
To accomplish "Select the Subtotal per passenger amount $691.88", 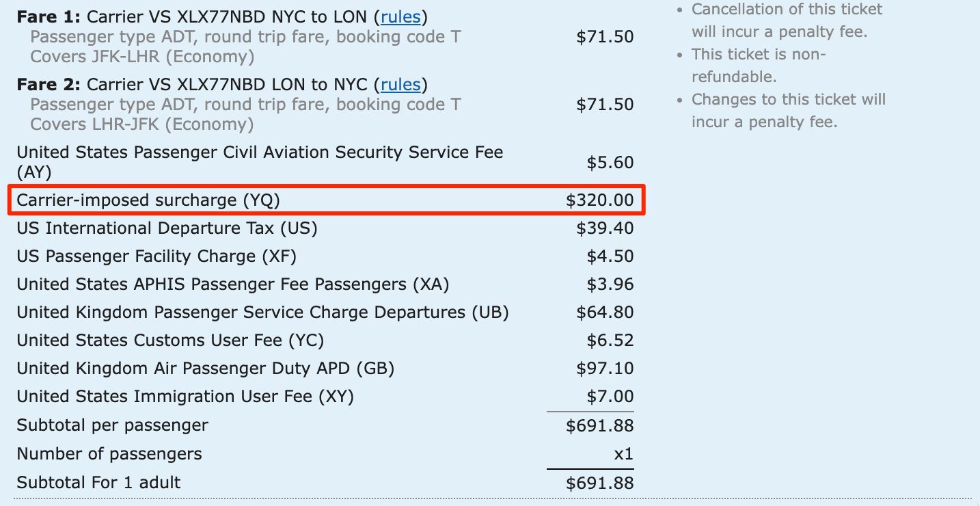I will pos(604,425).
